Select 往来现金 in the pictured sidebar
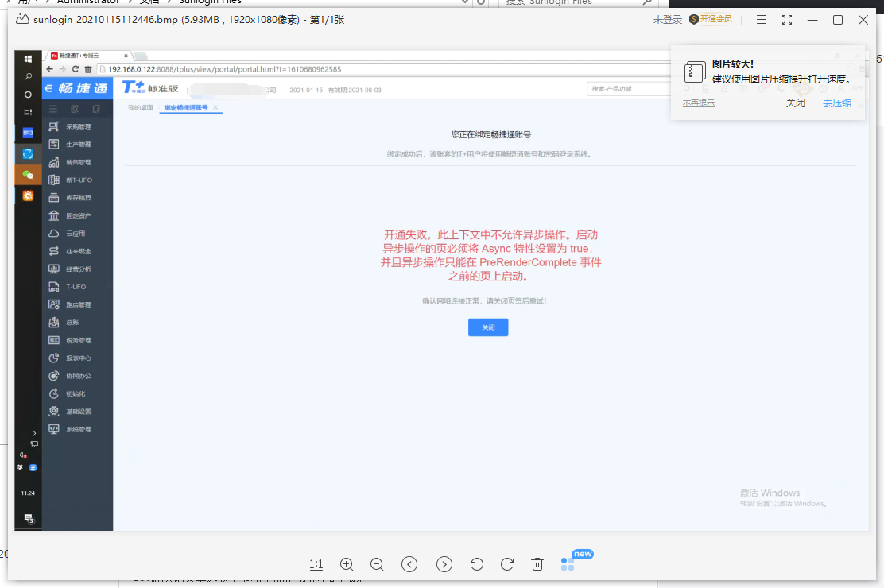Screen dimensions: 884x588 (x=78, y=251)
